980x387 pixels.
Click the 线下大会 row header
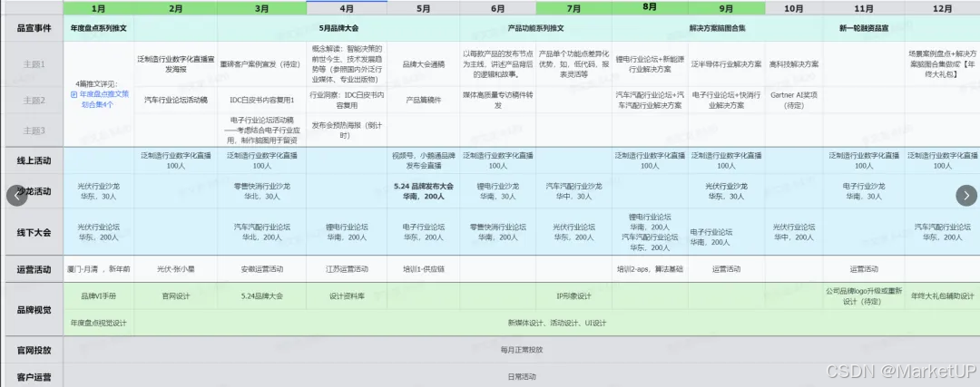tap(34, 232)
